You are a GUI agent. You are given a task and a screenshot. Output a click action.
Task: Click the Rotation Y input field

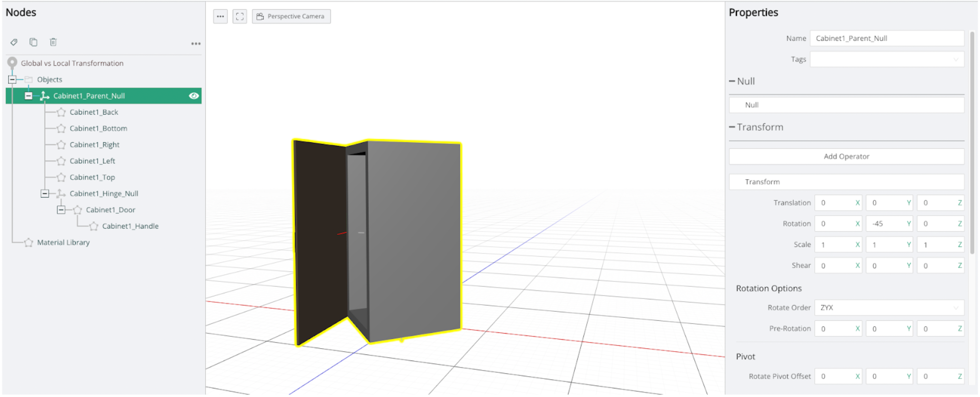[886, 224]
